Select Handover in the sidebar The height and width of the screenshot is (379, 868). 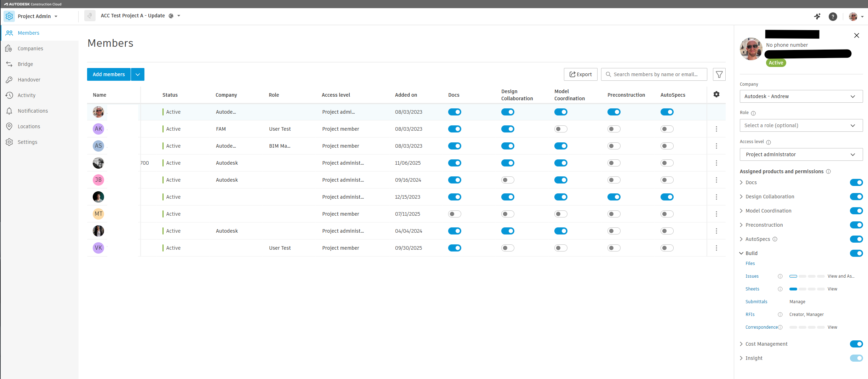pos(40,80)
